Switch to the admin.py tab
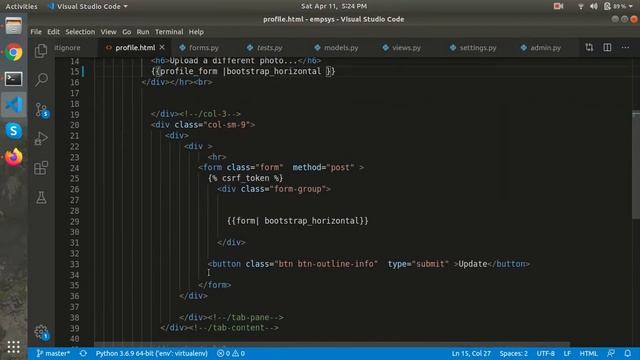This screenshot has height=360, width=640. point(545,48)
